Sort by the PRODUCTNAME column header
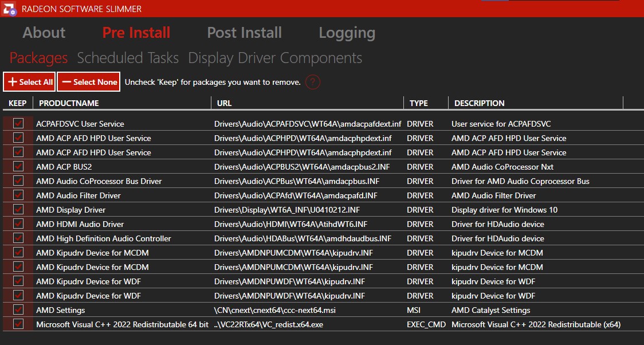644x345 pixels. (x=69, y=103)
